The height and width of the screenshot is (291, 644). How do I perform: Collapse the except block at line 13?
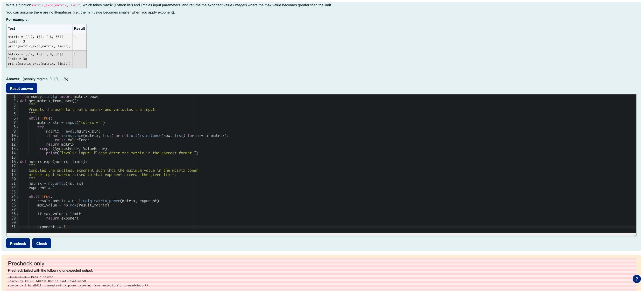pos(17,149)
